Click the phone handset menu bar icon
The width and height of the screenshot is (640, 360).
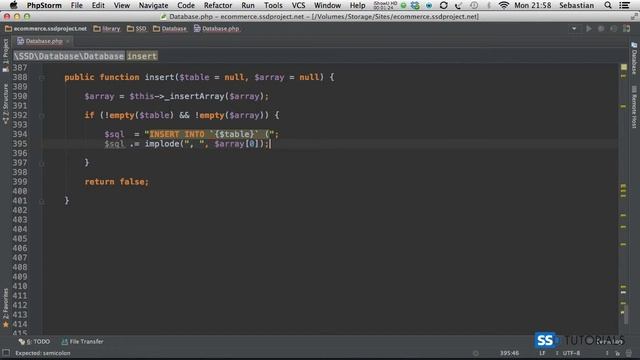[x=458, y=5]
